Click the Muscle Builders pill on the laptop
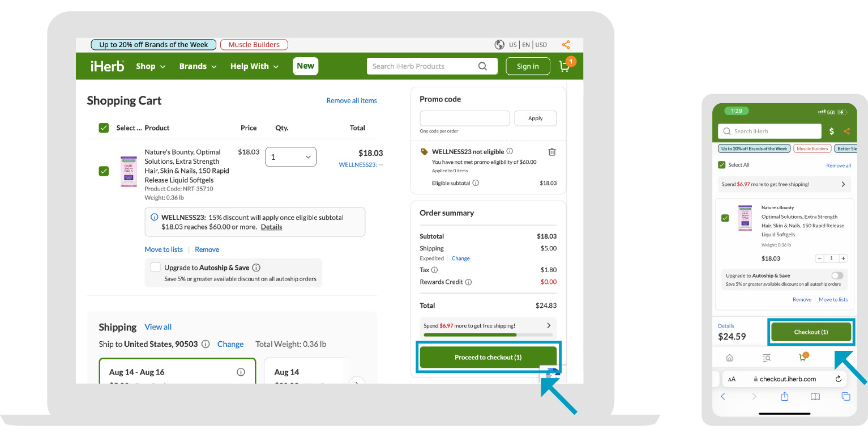Viewport: 868px width, 437px height. coord(254,45)
